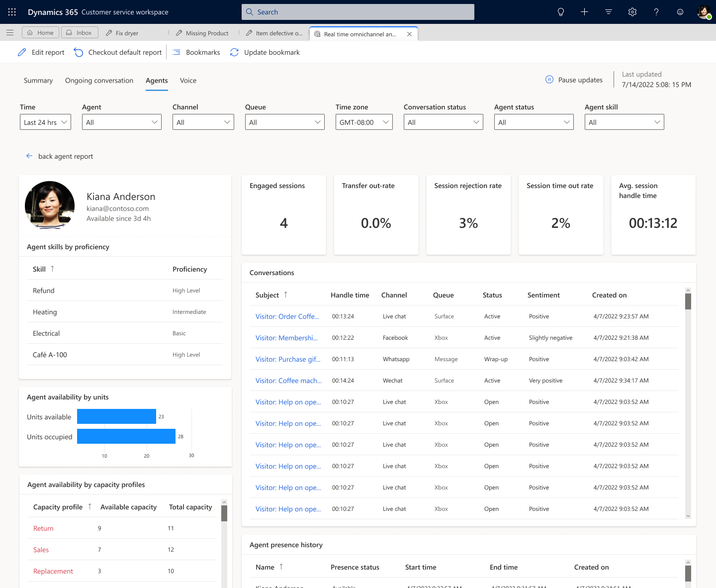Open Visitor: Order Coffe... conversation link
Image resolution: width=716 pixels, height=588 pixels.
[x=287, y=316]
